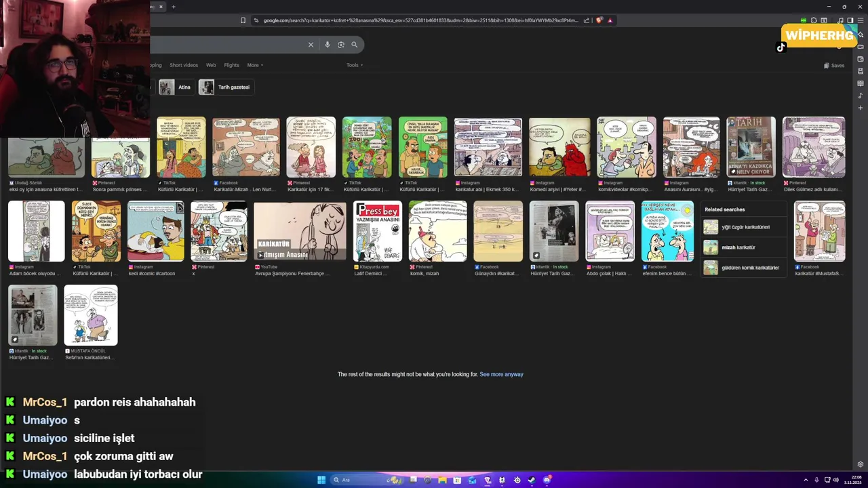The width and height of the screenshot is (868, 488).
Task: Open YouTube Avrupa Şampiyonu Fenerbahçe video thumbnail
Action: (x=300, y=231)
